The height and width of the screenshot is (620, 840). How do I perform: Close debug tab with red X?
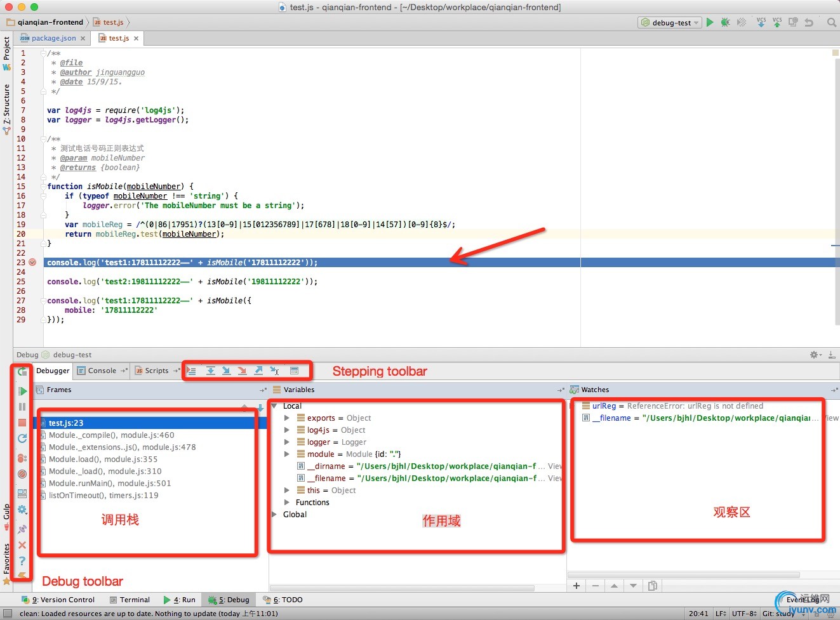pyautogui.click(x=22, y=545)
